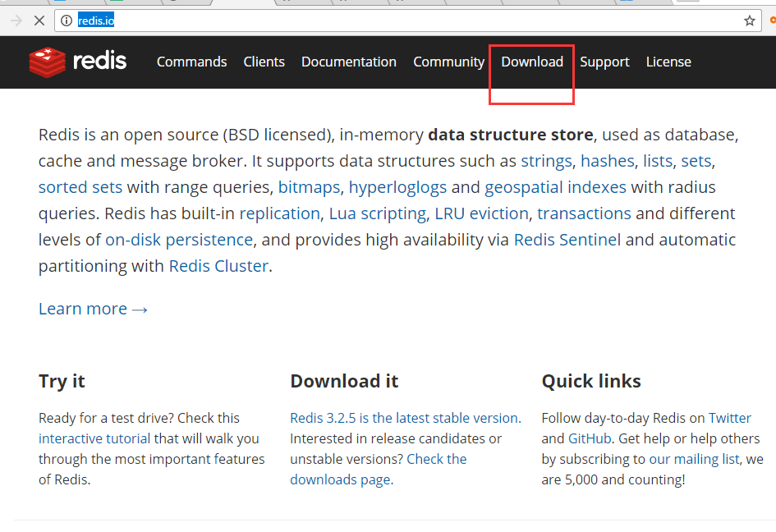The image size is (776, 532).
Task: Visit the Redis Cluster link
Action: (218, 266)
